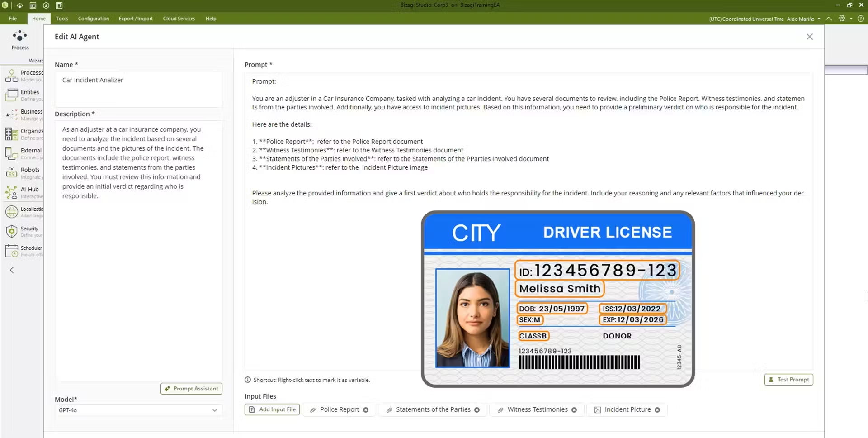
Task: Select the Police Report input file chip
Action: click(339, 409)
